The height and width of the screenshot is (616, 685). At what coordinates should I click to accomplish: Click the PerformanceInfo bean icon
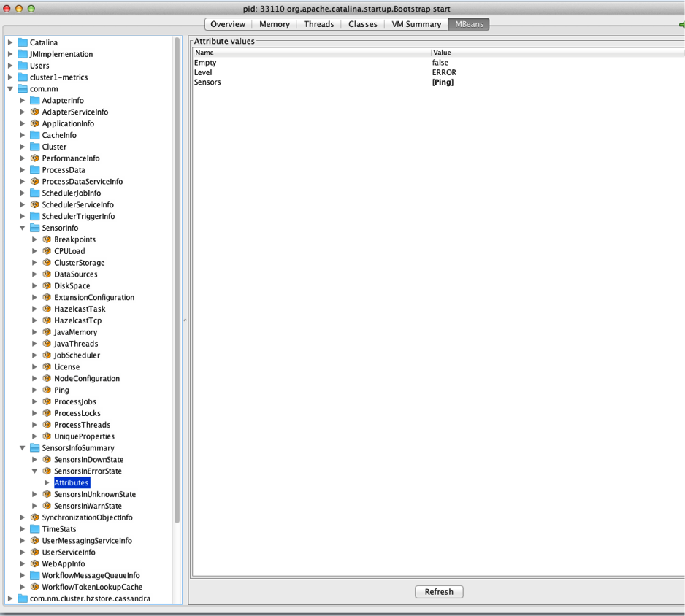[x=34, y=158]
